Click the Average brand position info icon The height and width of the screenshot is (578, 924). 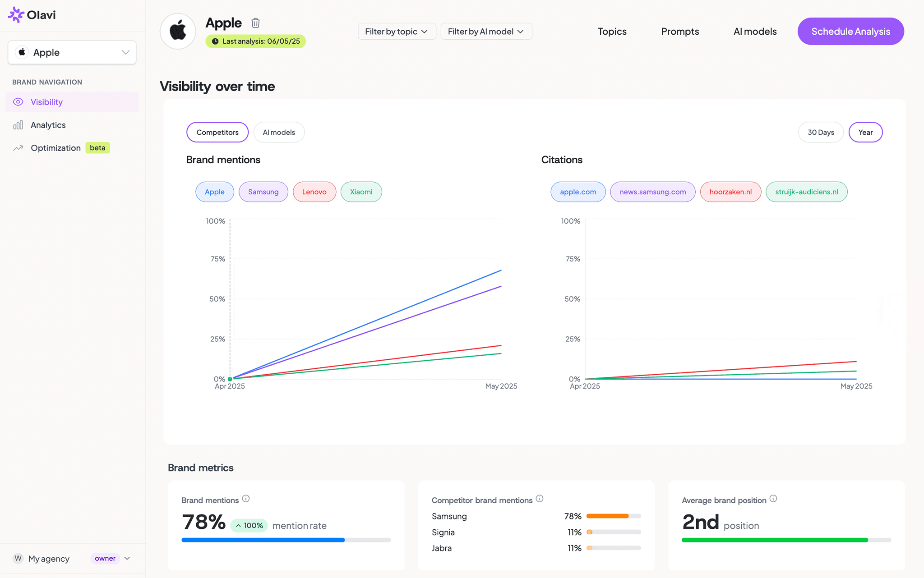click(773, 499)
